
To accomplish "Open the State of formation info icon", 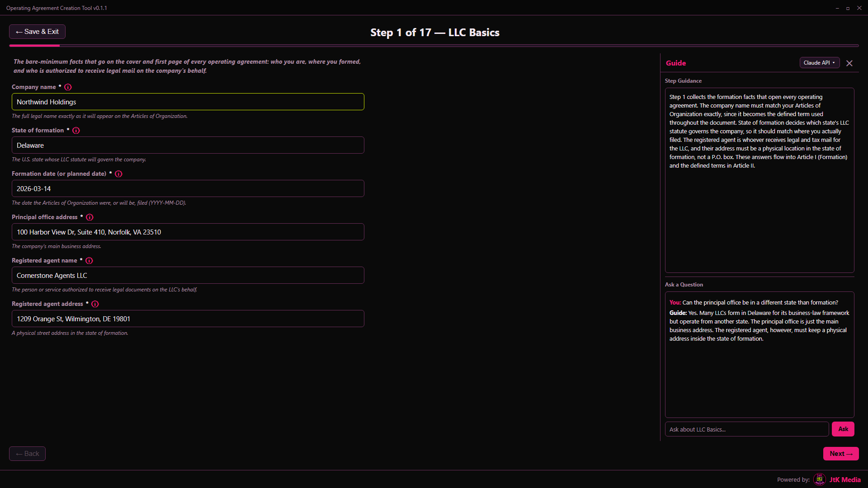I will click(x=76, y=131).
